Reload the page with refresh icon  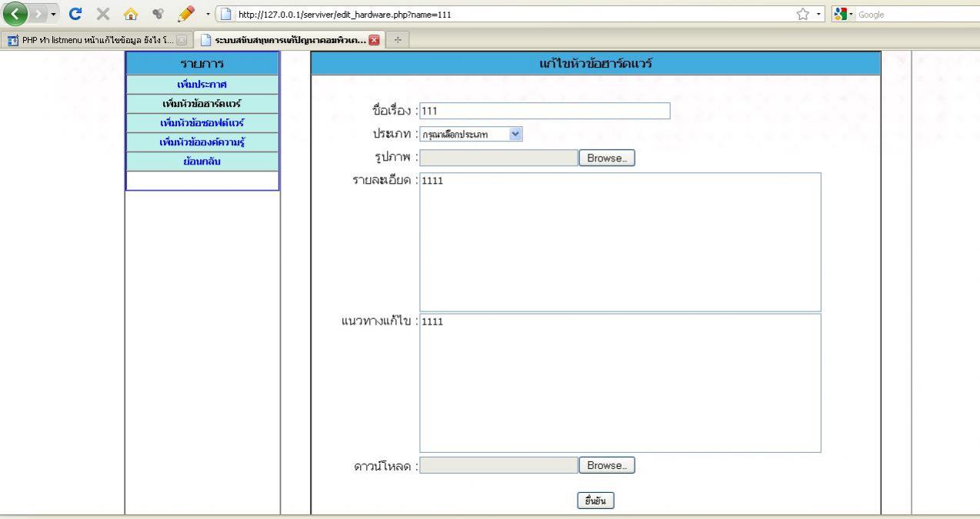(77, 15)
